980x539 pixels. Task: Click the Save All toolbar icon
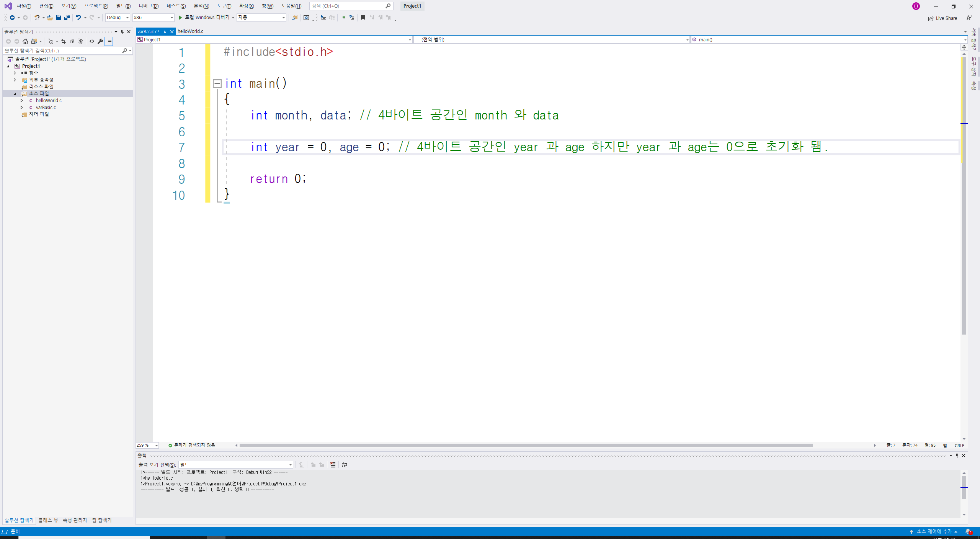tap(67, 18)
